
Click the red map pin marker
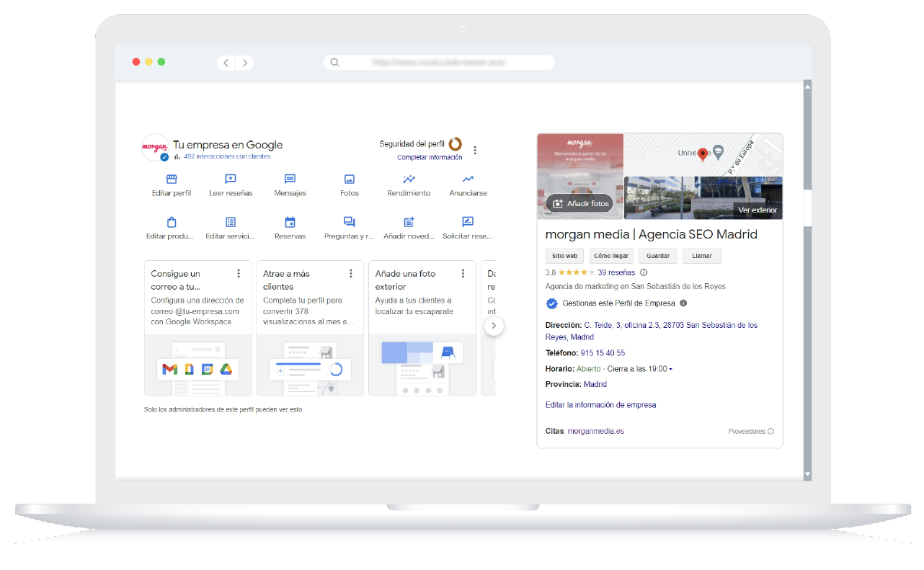(703, 154)
